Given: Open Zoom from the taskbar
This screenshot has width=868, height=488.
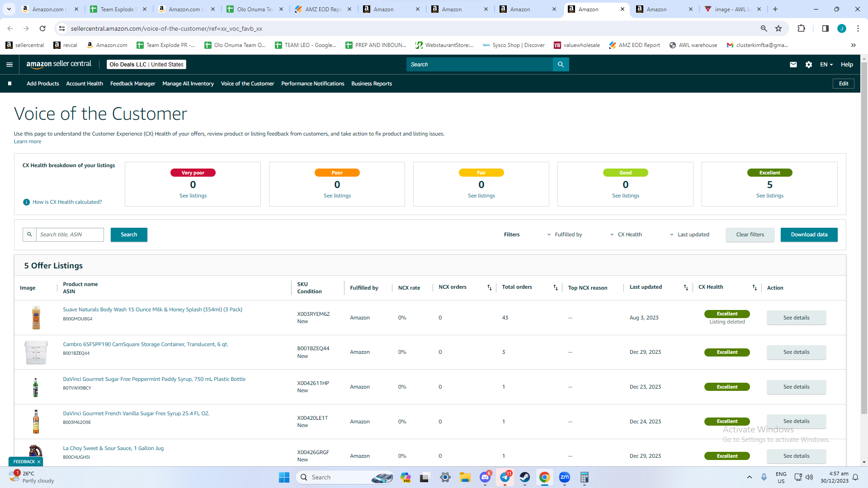Looking at the screenshot, I should pos(565,477).
